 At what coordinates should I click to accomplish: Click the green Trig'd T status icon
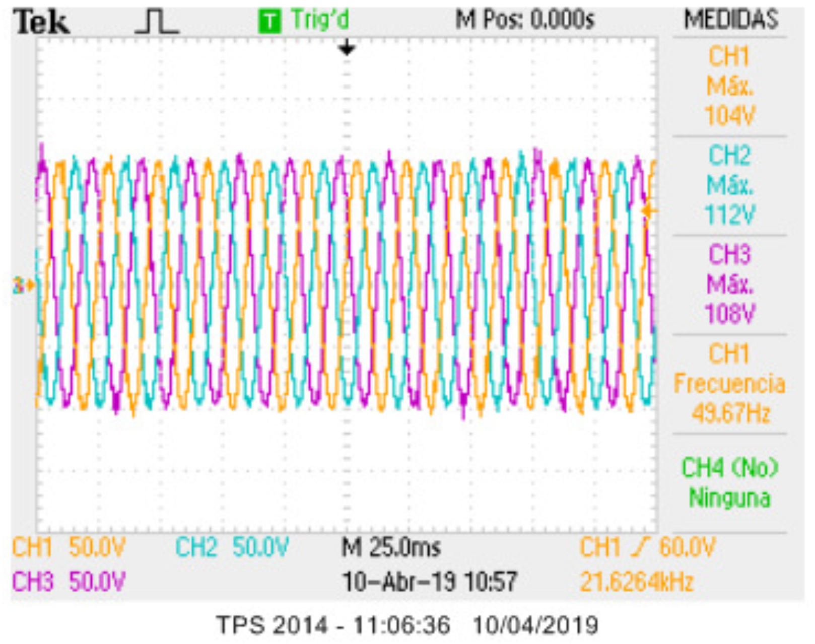point(269,22)
